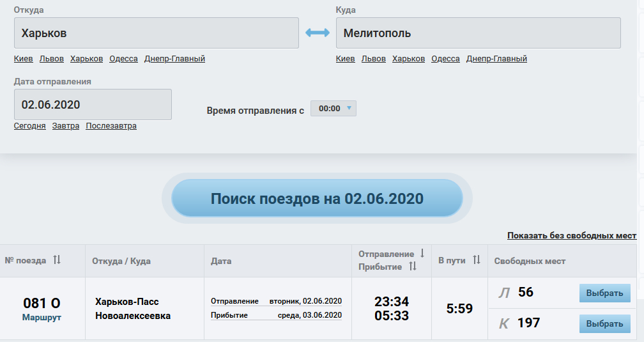
Task: Sort by train number arrows
Action: click(x=57, y=260)
